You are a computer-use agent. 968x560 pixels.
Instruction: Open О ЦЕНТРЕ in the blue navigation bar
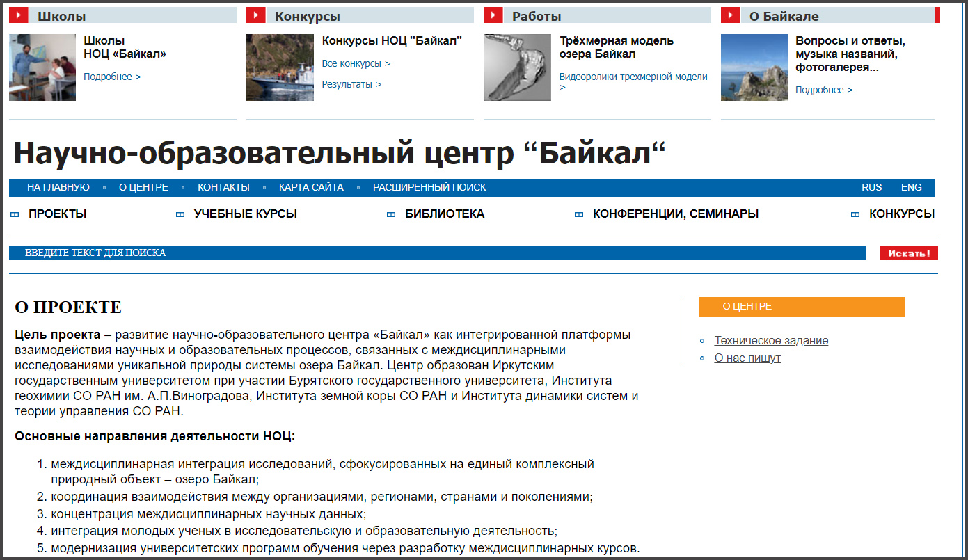pos(143,187)
